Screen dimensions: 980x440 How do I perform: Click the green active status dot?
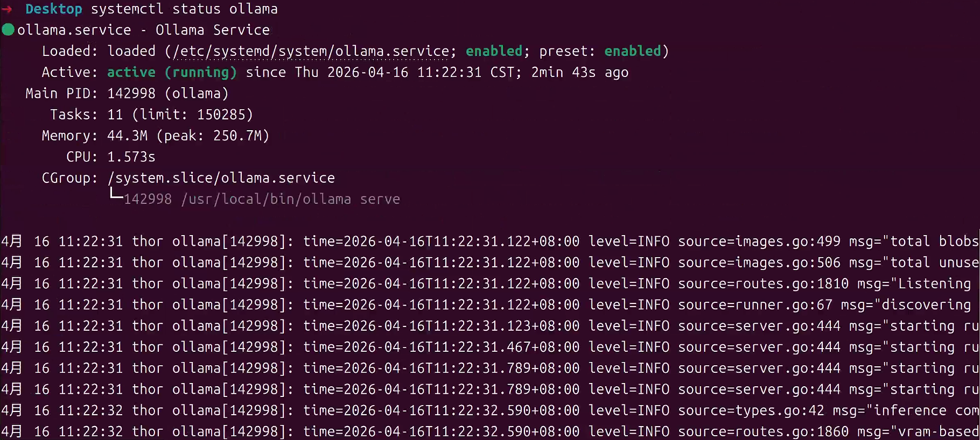(x=8, y=30)
